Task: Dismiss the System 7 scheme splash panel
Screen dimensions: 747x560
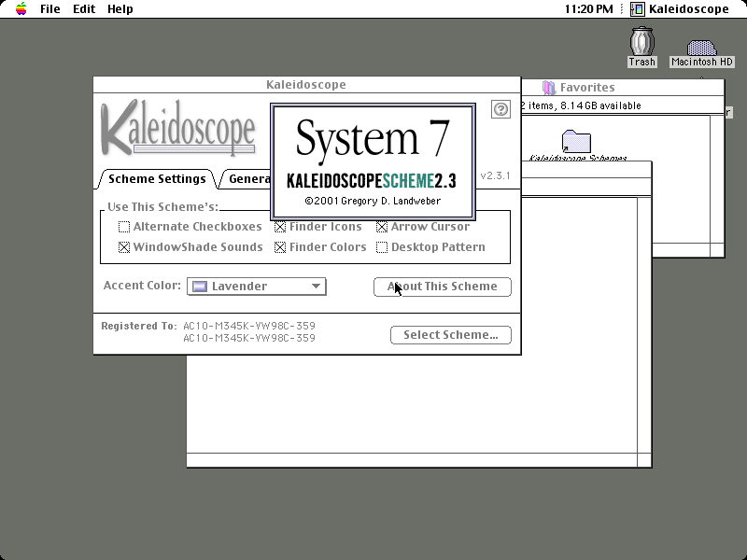Action: (373, 161)
